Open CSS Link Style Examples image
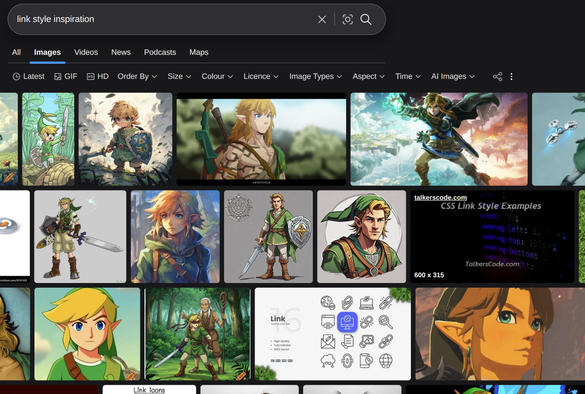 click(x=492, y=237)
